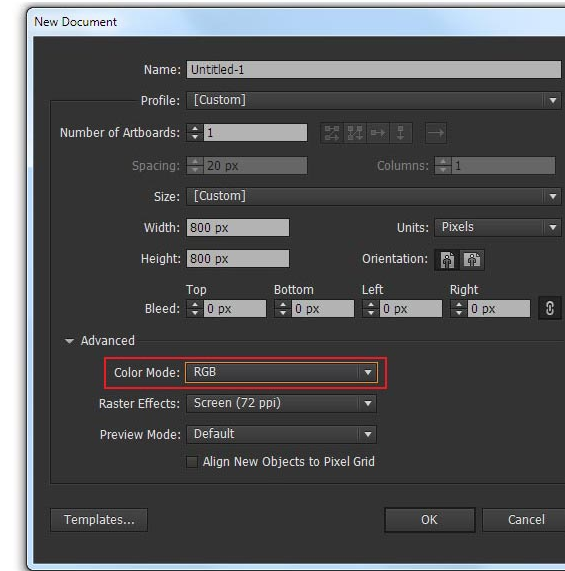Toggle the right-to-left layout arrow icon
Viewport: 565px width, 571px height.
point(436,133)
